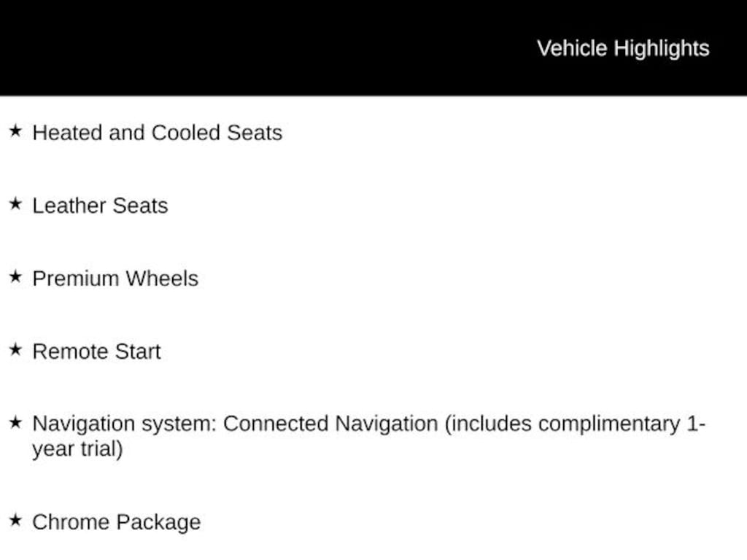Click the star bullet beside Premium Wheels
This screenshot has height=560, width=747.
pos(15,276)
